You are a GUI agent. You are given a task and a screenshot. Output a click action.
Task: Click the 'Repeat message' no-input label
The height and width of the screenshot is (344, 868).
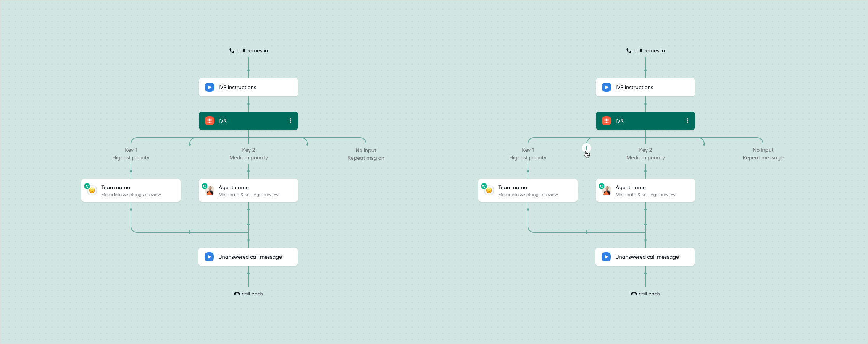(763, 158)
